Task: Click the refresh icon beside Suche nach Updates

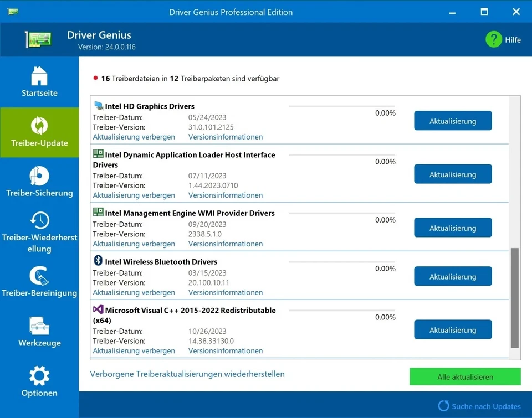Action: click(443, 406)
